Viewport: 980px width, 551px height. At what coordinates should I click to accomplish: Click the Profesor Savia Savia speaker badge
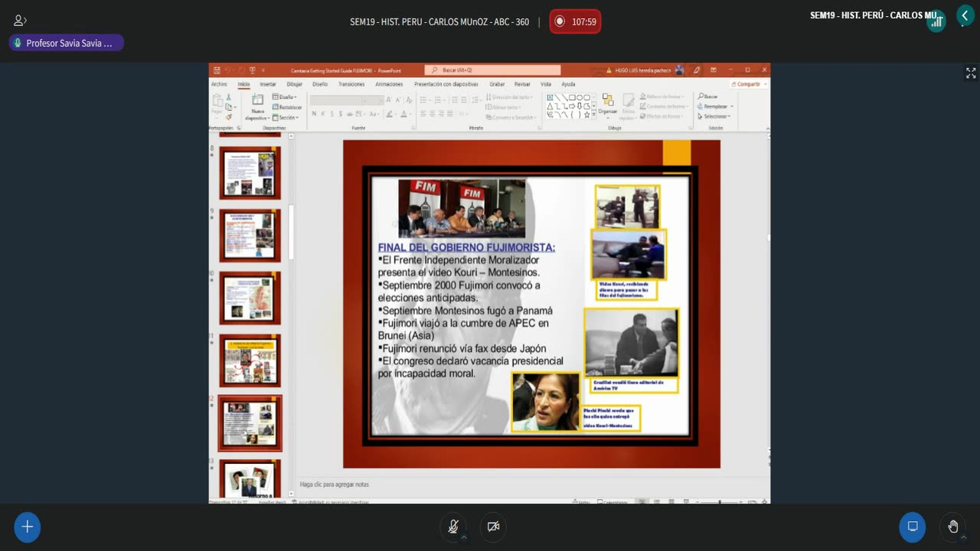pyautogui.click(x=67, y=43)
